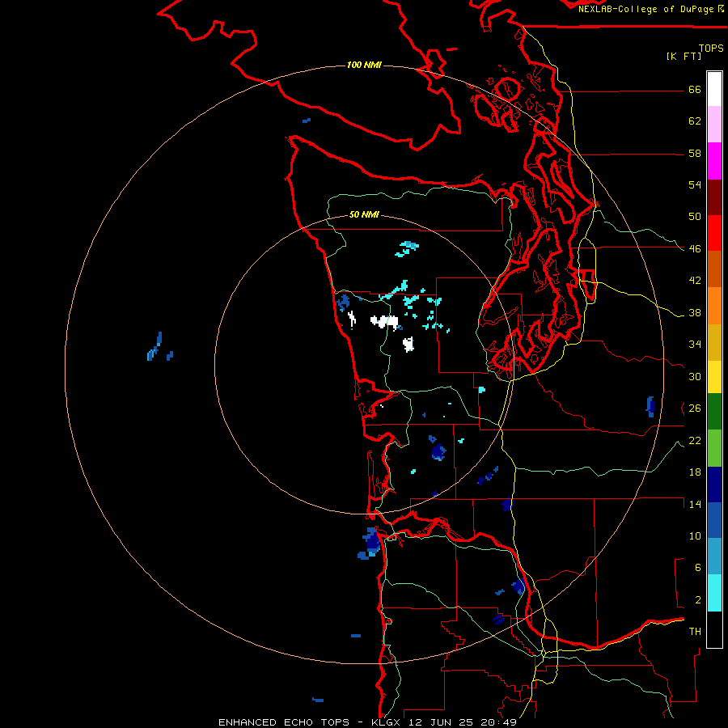The image size is (728, 728).
Task: Click the dark green legend swatch
Action: pos(714,412)
